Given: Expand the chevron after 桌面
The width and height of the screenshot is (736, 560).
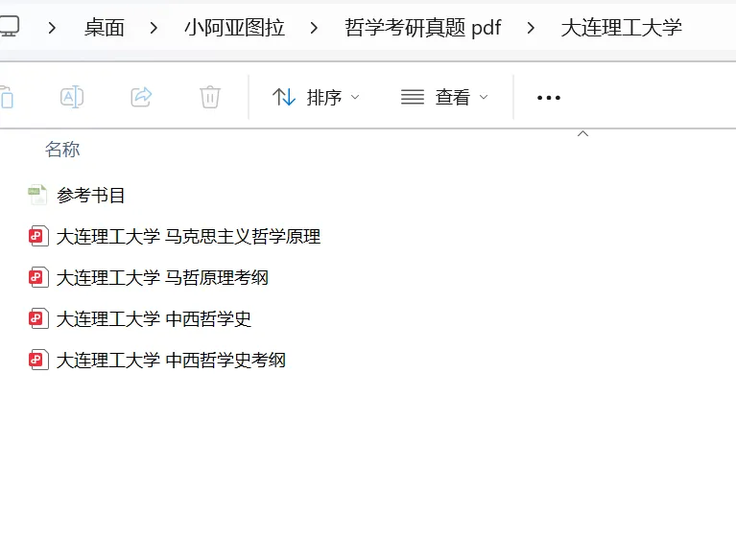Looking at the screenshot, I should (154, 28).
